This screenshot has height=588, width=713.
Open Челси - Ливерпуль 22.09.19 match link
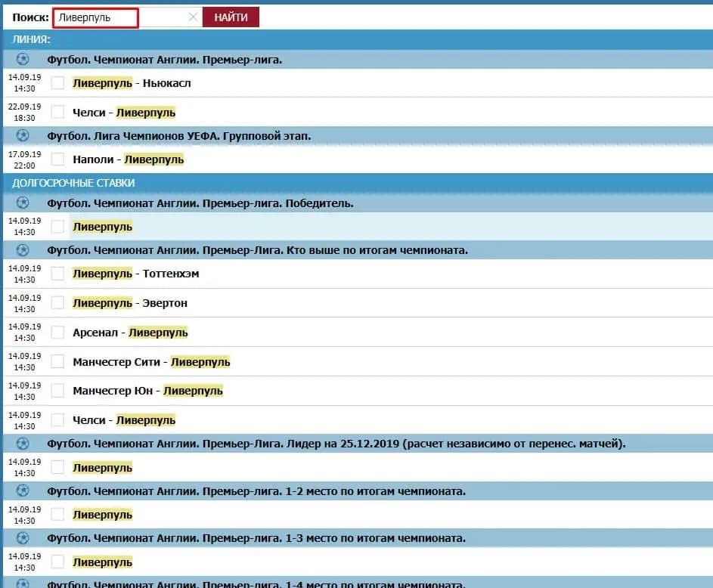click(124, 113)
